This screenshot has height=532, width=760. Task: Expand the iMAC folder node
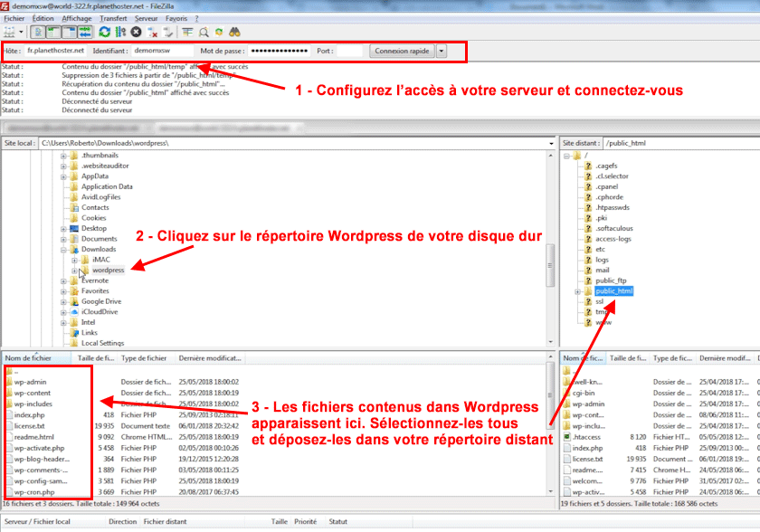point(74,261)
